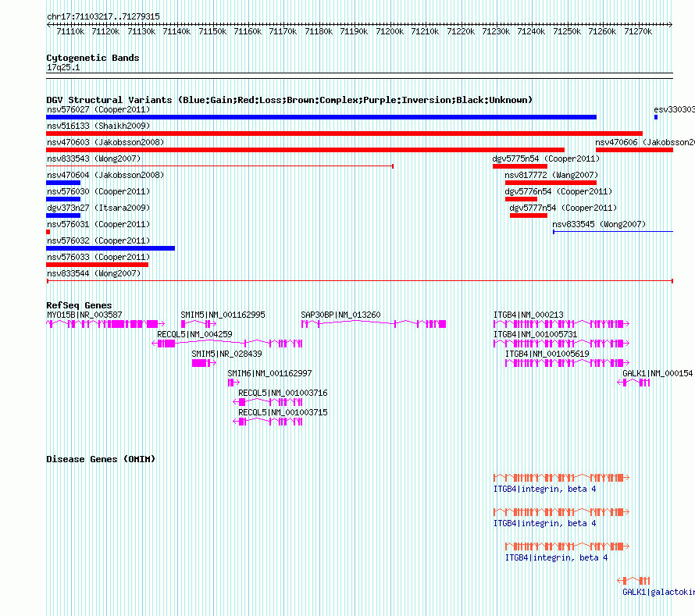This screenshot has height=616, width=695.
Task: Open the GALK1|galactokinase OMIM link
Action: click(x=658, y=592)
